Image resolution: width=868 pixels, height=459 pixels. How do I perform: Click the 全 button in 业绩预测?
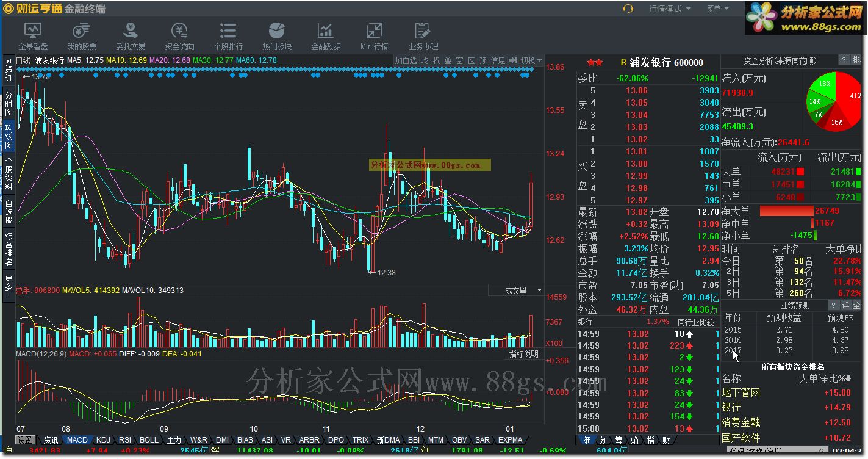856,305
